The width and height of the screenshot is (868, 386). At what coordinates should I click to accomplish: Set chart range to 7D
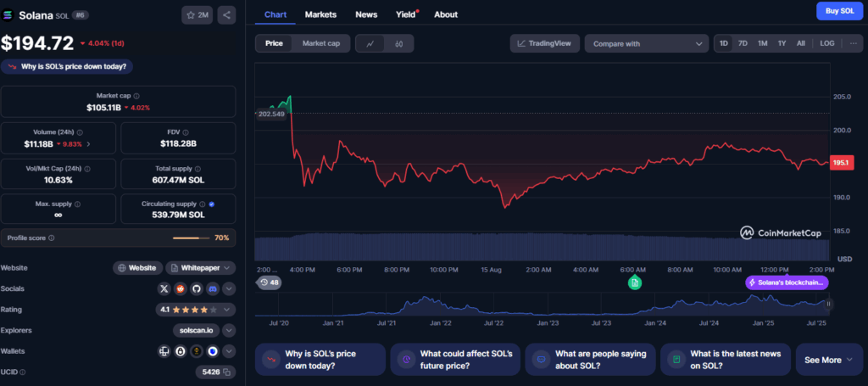[x=743, y=43]
